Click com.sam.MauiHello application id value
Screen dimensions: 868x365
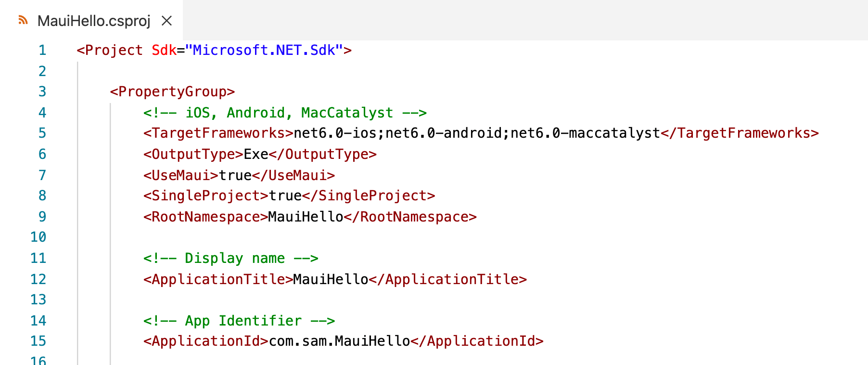339,341
